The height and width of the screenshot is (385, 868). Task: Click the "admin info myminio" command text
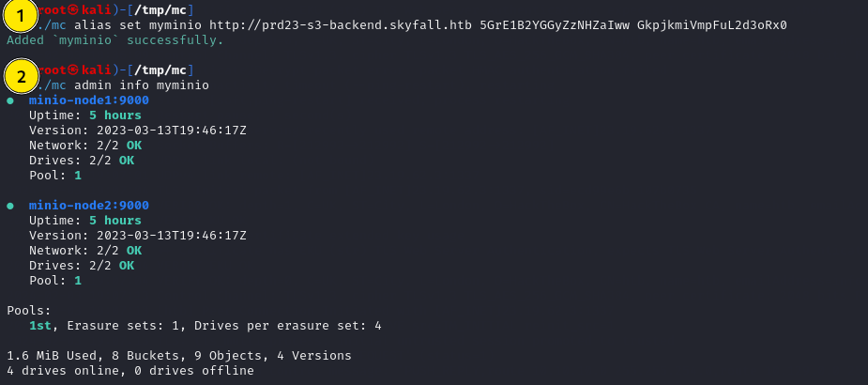pyautogui.click(x=142, y=85)
